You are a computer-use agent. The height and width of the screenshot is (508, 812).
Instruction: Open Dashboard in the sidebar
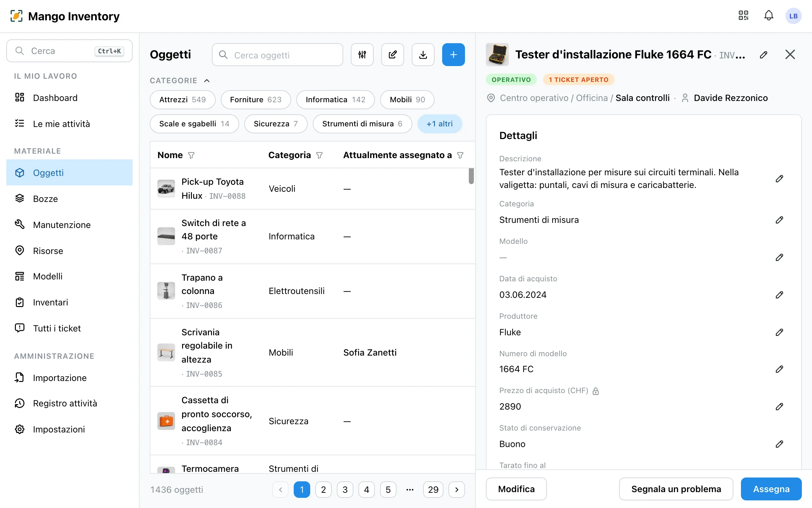tap(69, 98)
